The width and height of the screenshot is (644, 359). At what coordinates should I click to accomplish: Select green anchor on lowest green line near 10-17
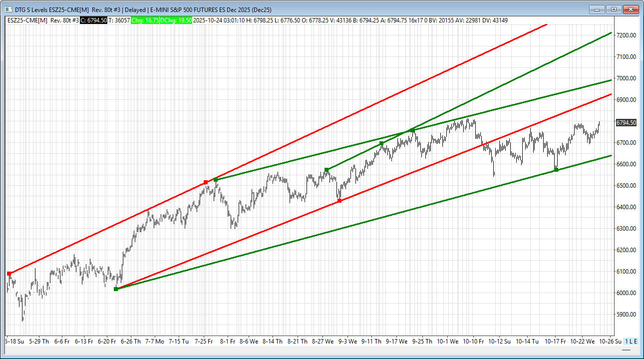(556, 170)
